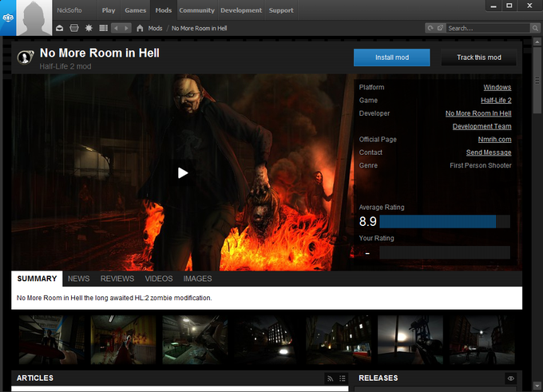This screenshot has height=392, width=543.
Task: Open the fourth screenshot with a dark building
Action: point(267,340)
